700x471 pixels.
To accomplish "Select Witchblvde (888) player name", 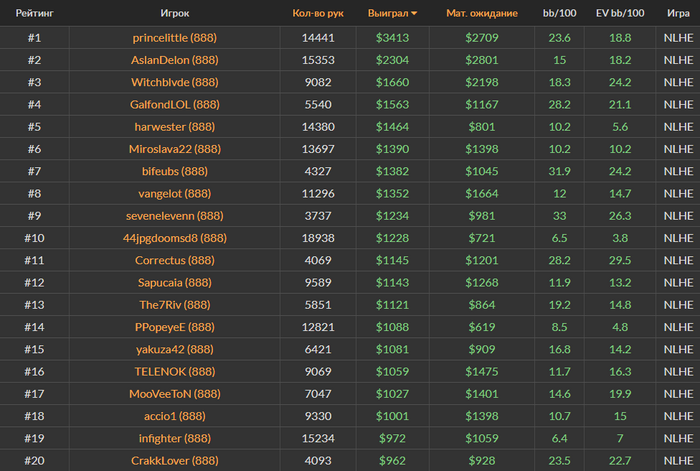I will click(175, 83).
